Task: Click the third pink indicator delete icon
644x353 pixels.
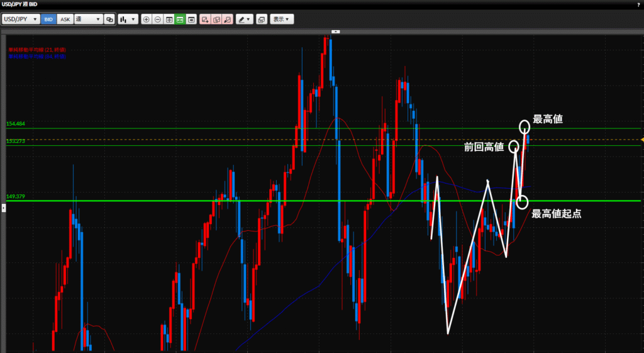Action: [228, 20]
